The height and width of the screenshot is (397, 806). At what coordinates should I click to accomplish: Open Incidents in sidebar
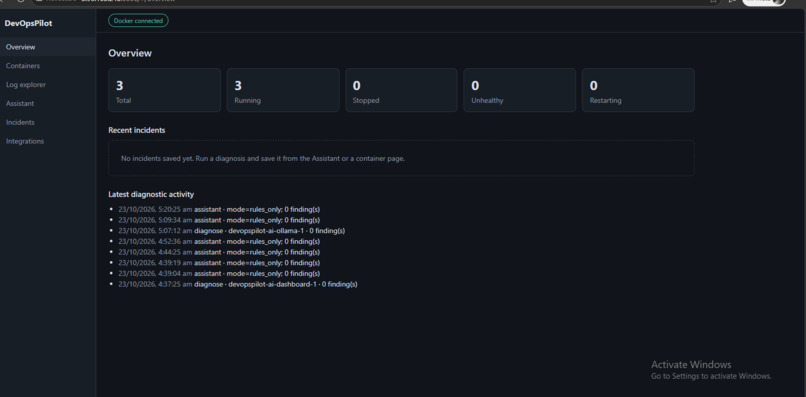[x=47, y=122]
